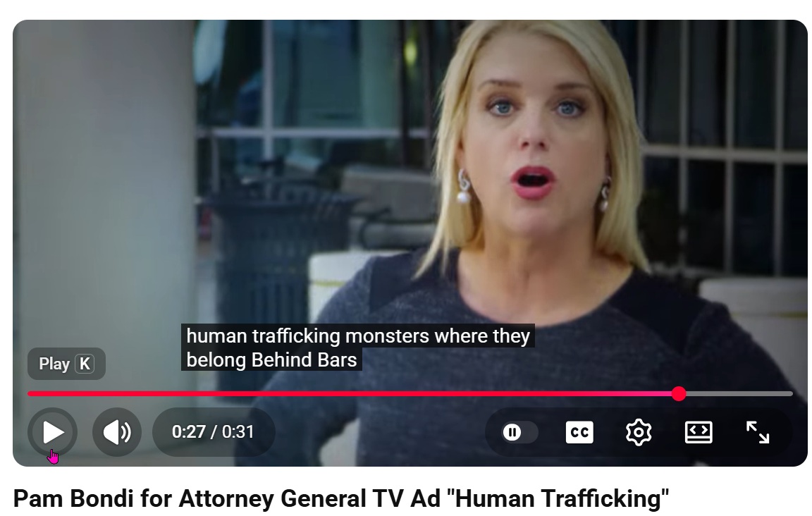The height and width of the screenshot is (516, 812).
Task: Mute the video using the speaker icon
Action: (117, 432)
